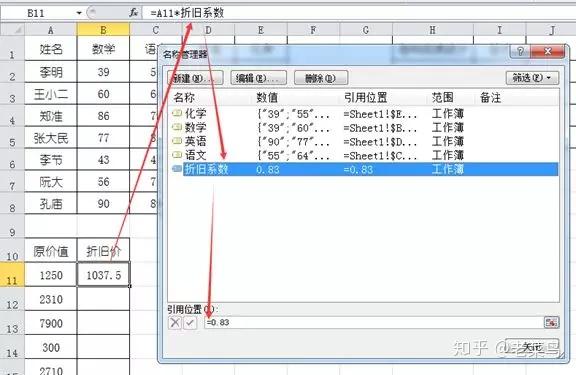Click the 原价值 header cell
The width and height of the screenshot is (576, 375).
click(x=51, y=251)
